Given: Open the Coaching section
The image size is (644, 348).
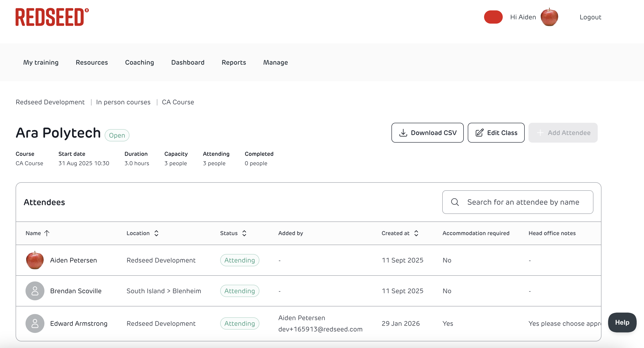Looking at the screenshot, I should click(139, 63).
